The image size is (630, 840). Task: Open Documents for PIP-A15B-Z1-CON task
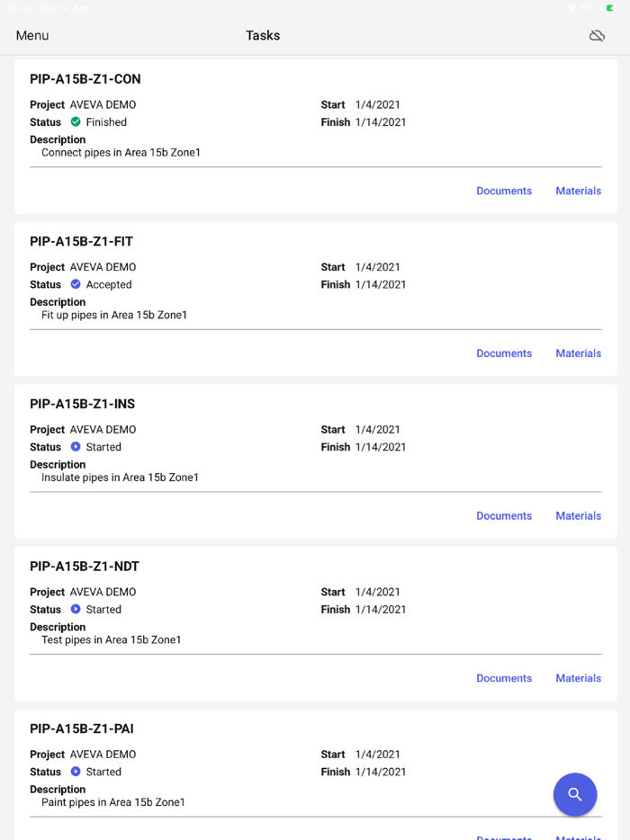tap(504, 191)
